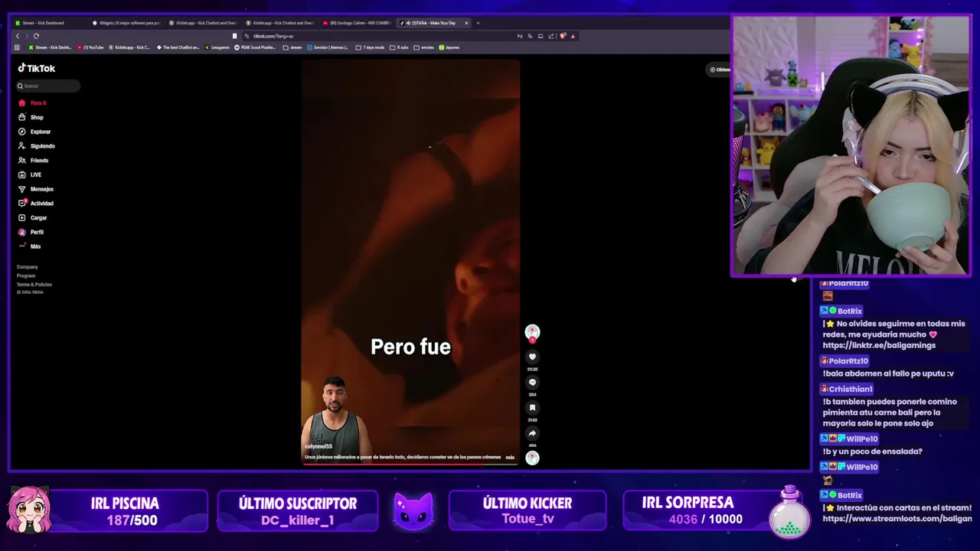This screenshot has width=980, height=551.
Task: Open the streamloots.com chat link
Action: point(897,518)
